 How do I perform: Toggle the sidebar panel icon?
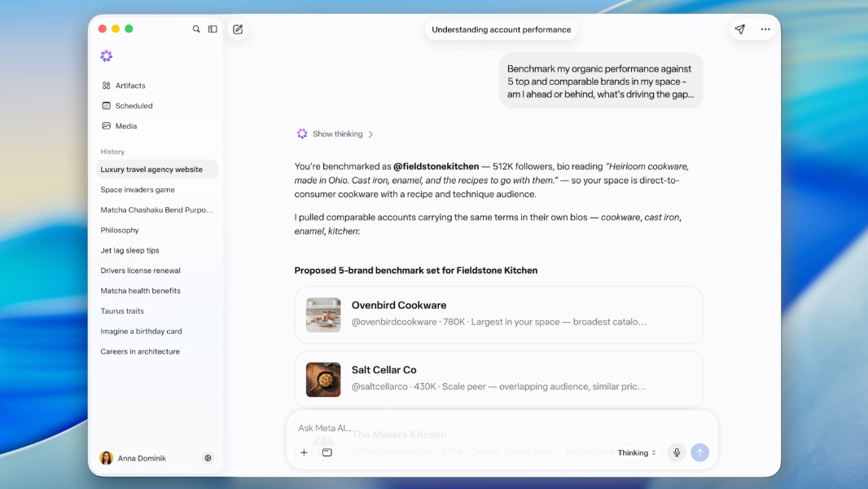pos(213,29)
